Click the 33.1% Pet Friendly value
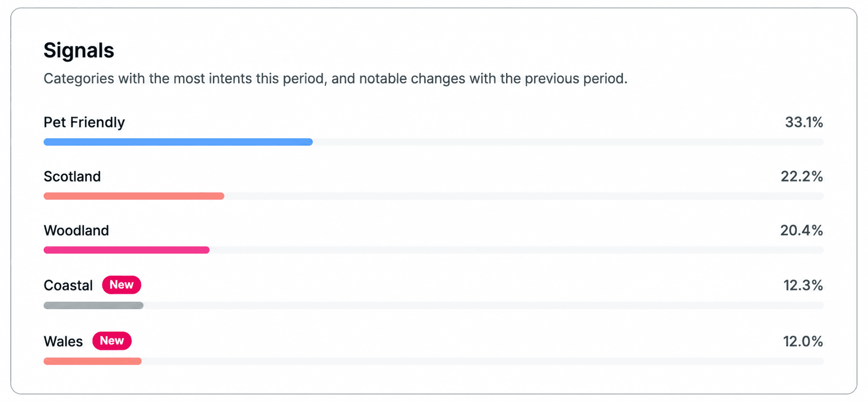The image size is (868, 402). (804, 123)
